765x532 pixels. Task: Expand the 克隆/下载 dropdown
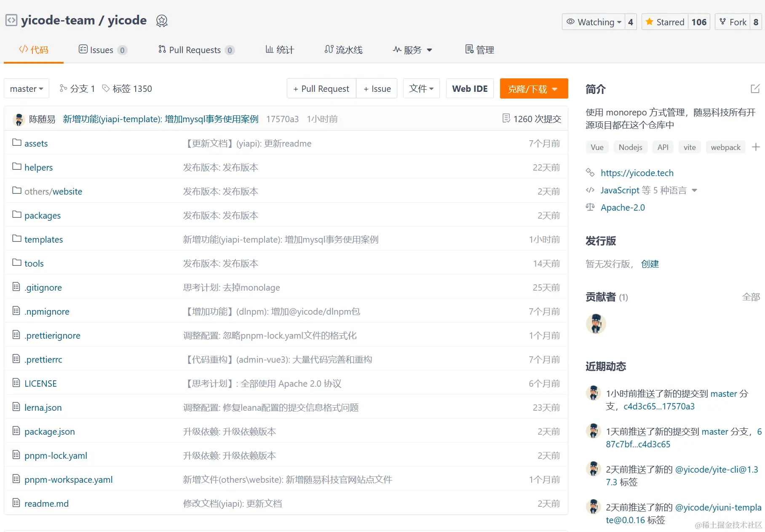pos(534,88)
